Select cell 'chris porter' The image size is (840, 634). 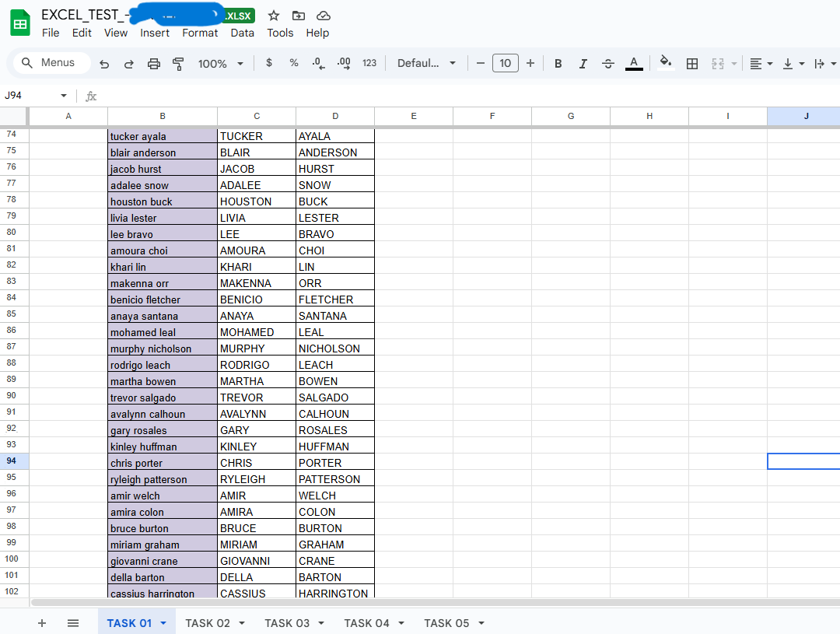click(163, 463)
